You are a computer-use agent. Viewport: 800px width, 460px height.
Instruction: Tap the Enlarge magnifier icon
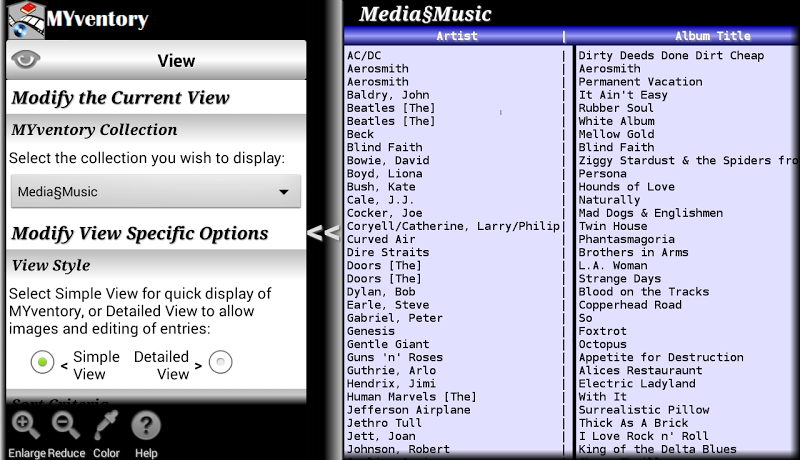click(26, 426)
